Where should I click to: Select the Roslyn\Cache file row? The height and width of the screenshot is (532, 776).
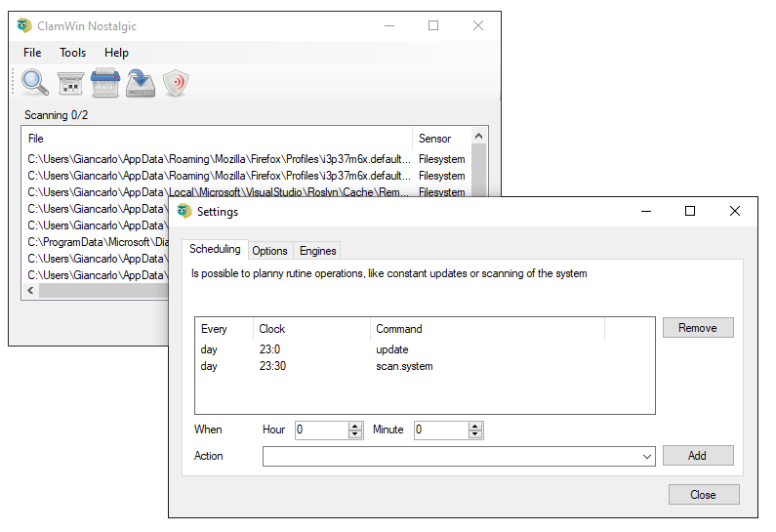(x=246, y=192)
